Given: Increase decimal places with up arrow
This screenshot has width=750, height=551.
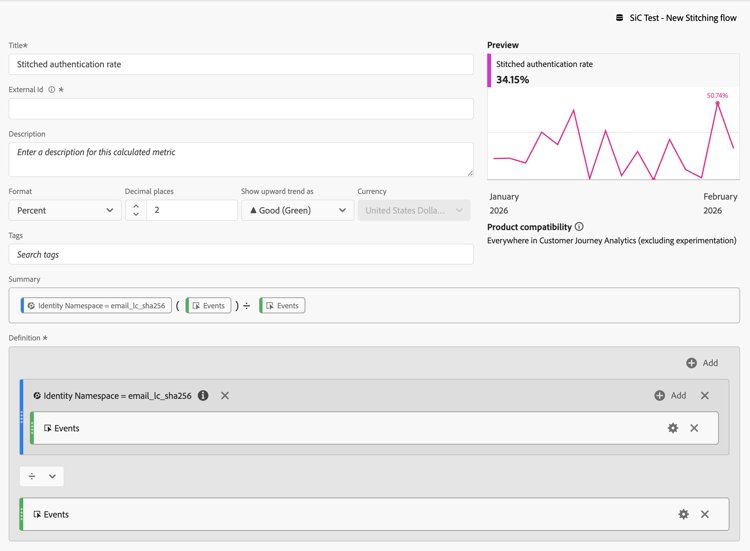Looking at the screenshot, I should point(136,206).
